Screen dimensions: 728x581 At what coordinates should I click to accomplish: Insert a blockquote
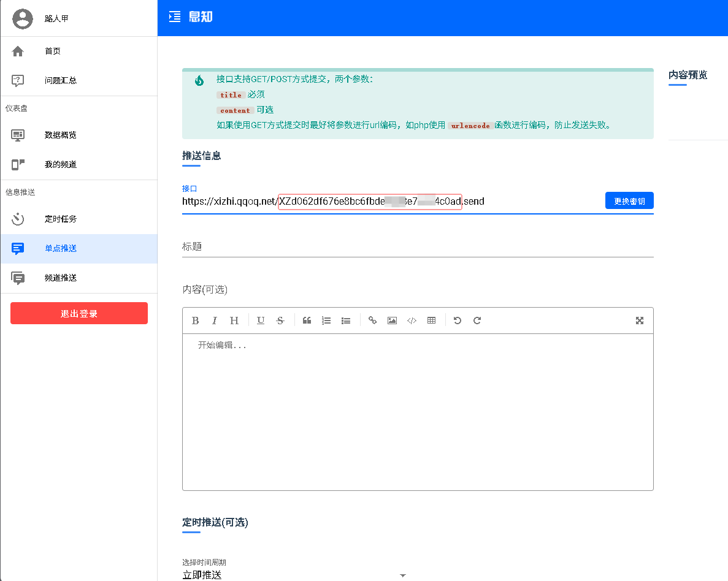307,321
